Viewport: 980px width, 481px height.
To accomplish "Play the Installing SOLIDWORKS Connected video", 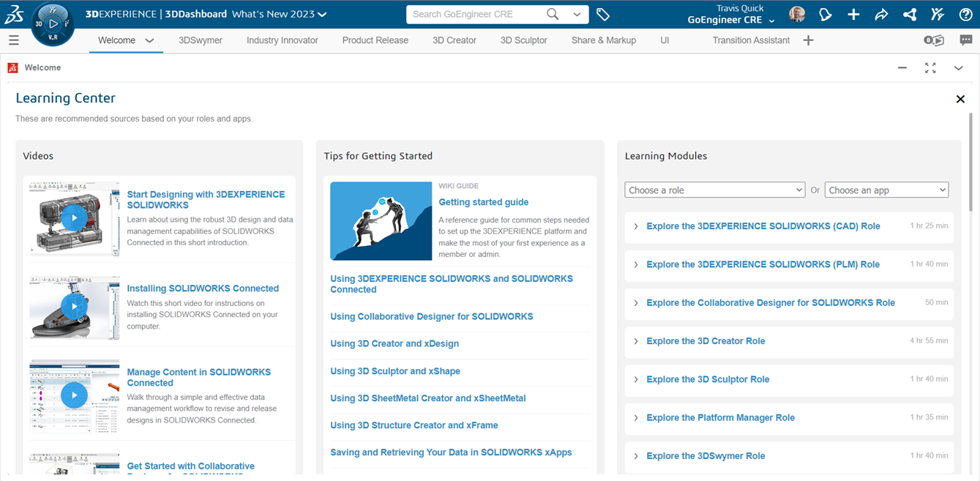I will 74,307.
